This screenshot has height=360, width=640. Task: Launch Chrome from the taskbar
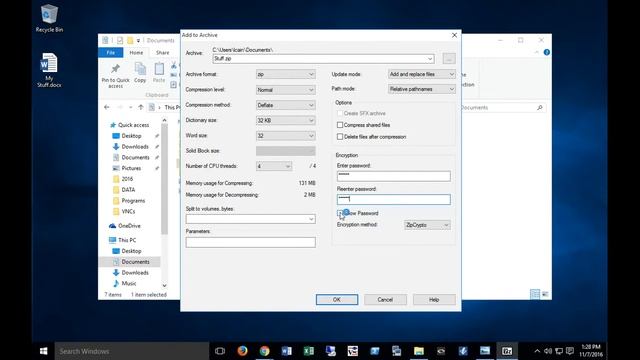coord(264,351)
